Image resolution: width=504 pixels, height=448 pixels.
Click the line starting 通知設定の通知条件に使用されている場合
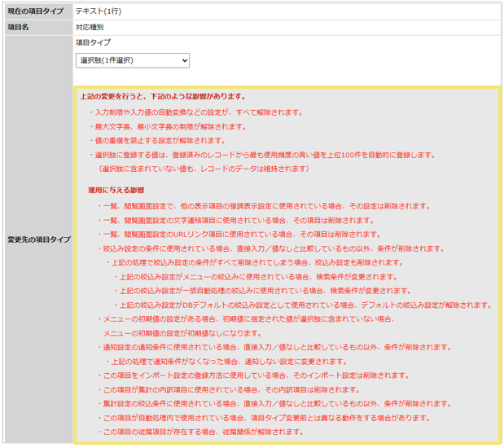point(274,347)
